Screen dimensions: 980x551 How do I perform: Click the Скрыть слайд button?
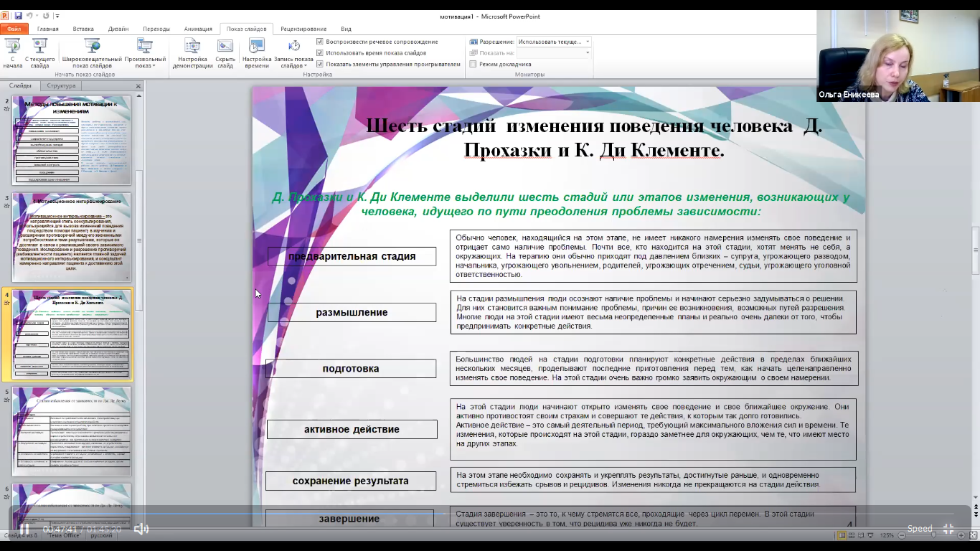225,53
